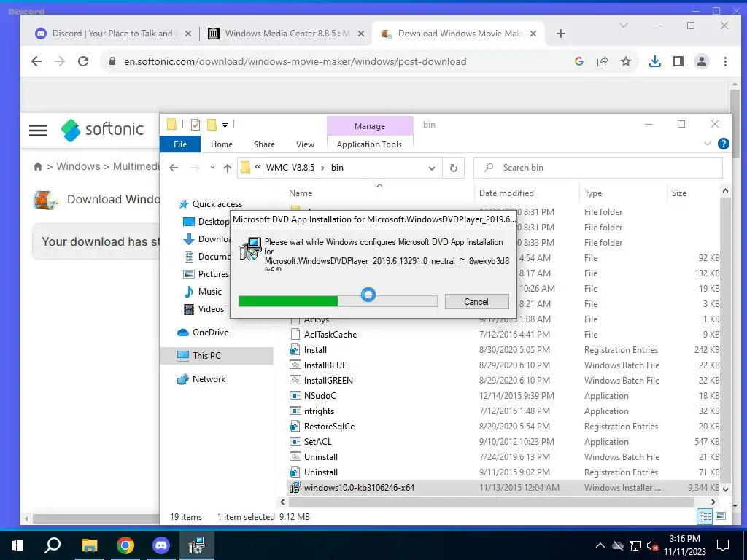Close the Windows Media Center tab
Viewport: 747px width, 560px height.
tap(361, 34)
